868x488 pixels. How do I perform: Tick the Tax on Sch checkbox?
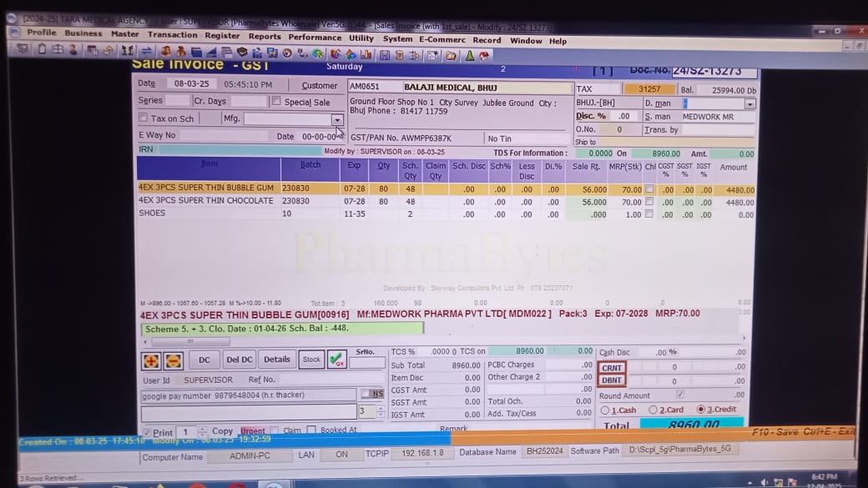143,118
